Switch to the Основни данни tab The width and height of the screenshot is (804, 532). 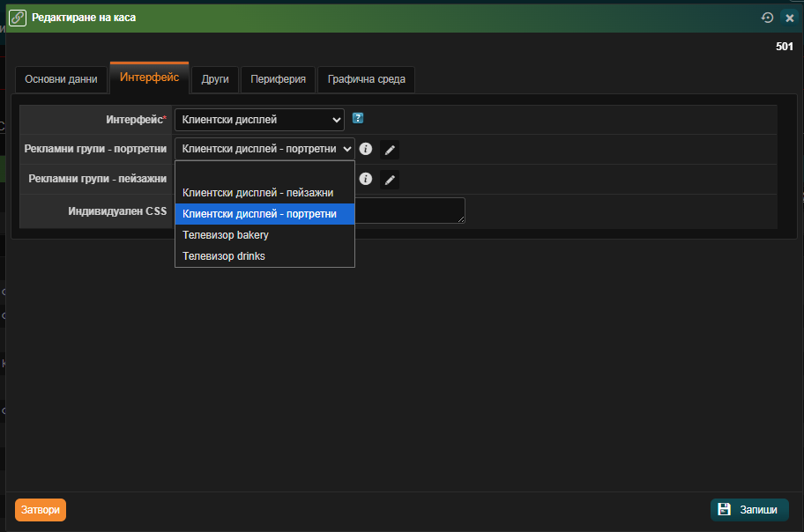pos(61,79)
